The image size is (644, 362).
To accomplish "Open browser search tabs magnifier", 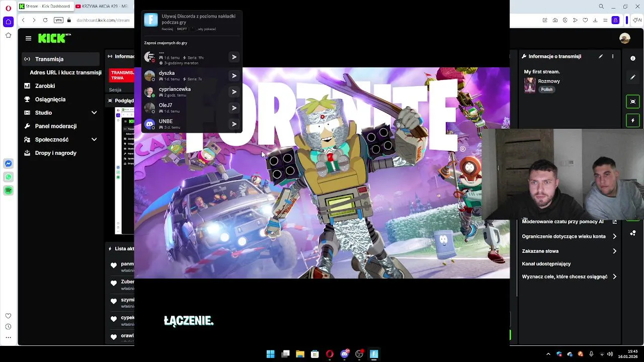I will [x=601, y=7].
